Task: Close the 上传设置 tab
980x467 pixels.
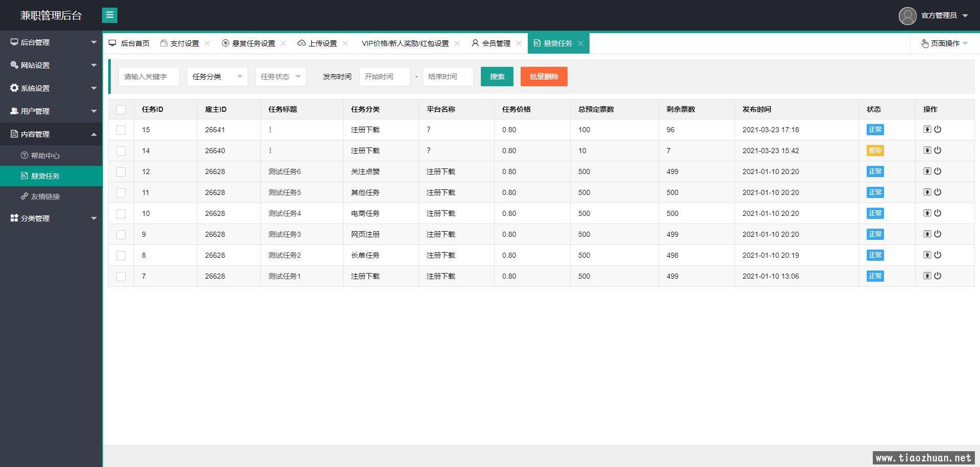Action: click(x=345, y=43)
